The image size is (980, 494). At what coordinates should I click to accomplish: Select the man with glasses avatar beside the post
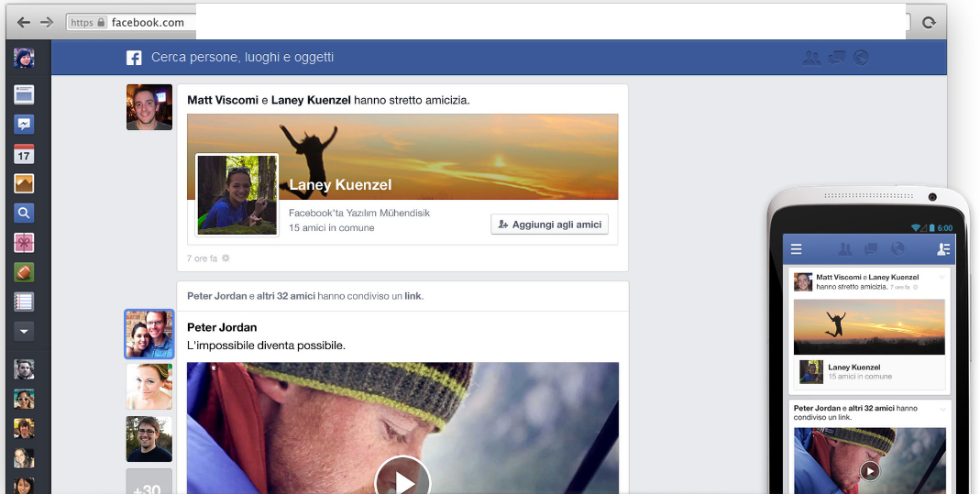click(149, 439)
